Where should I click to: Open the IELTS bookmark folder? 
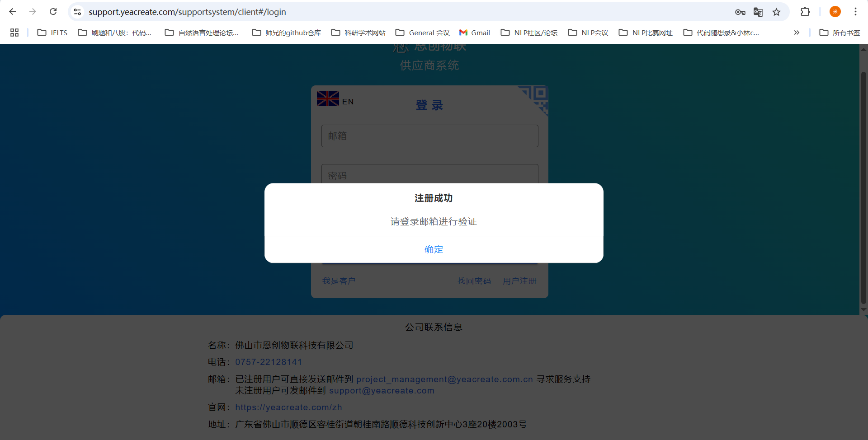tap(52, 33)
